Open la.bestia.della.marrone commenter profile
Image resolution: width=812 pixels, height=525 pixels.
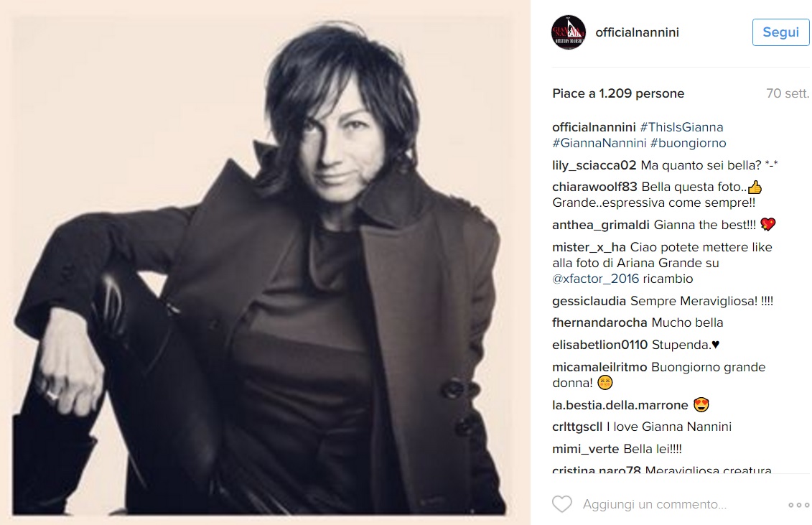point(620,405)
